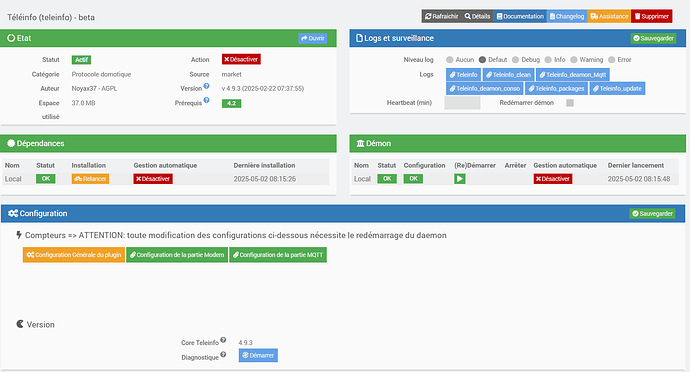View the Changelog
This screenshot has width=690, height=372.
click(x=567, y=16)
